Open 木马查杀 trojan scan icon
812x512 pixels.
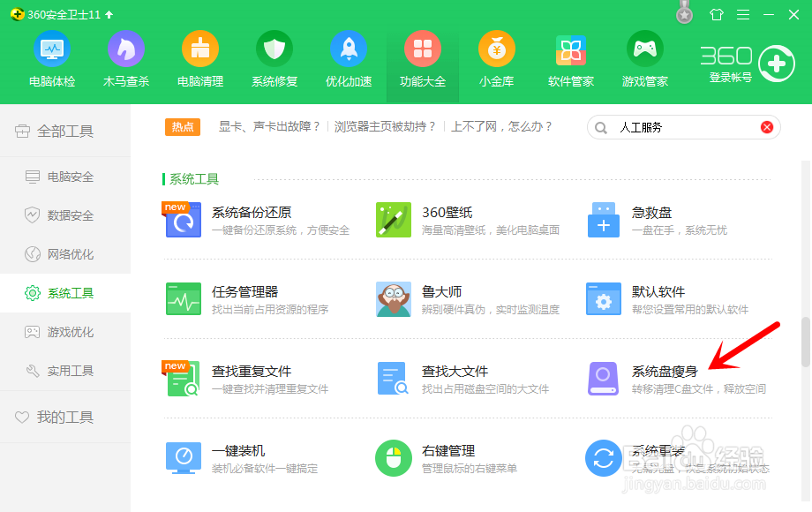coord(126,49)
